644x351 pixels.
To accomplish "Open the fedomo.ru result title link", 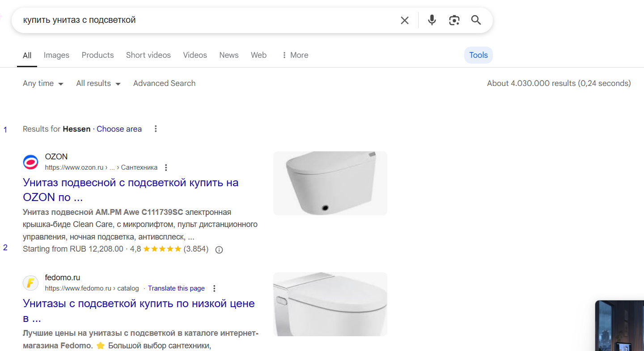I will 139,311.
